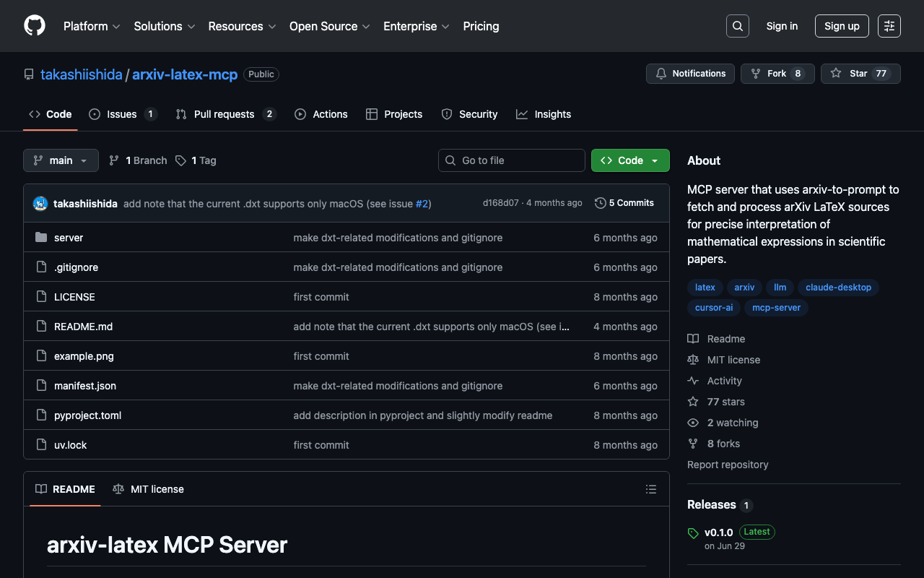Click the GitHub logo icon
This screenshot has width=924, height=578.
point(35,26)
